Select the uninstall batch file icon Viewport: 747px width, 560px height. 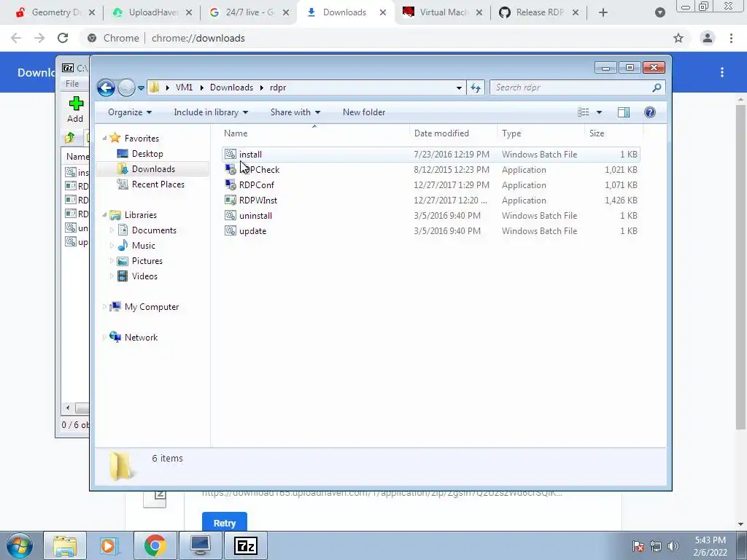231,216
